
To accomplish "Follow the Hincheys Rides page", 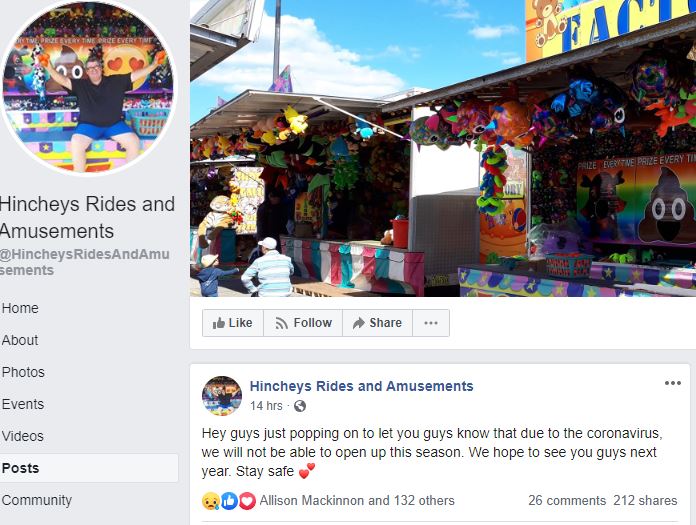I will pyautogui.click(x=303, y=323).
